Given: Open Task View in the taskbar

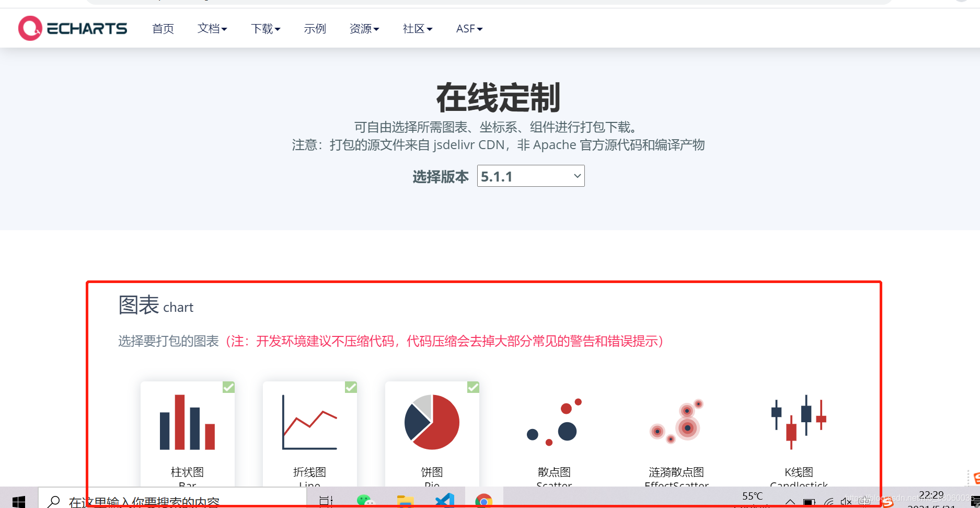Looking at the screenshot, I should click(x=326, y=501).
